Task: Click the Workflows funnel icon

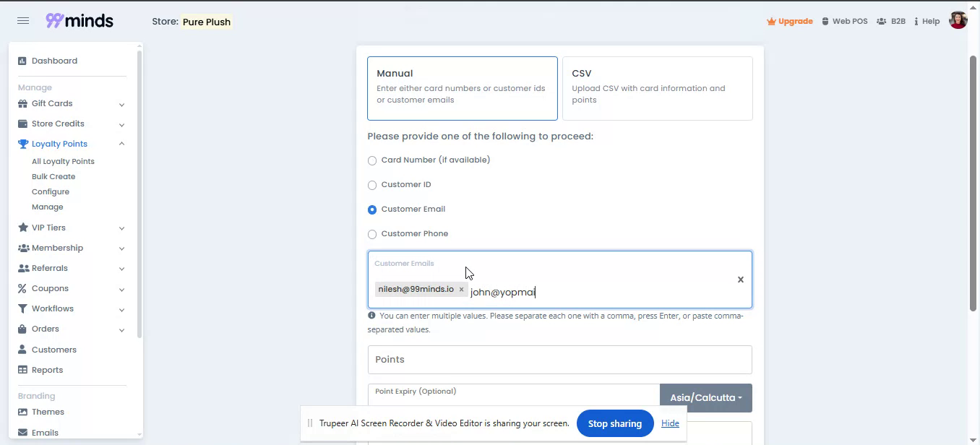Action: point(22,308)
